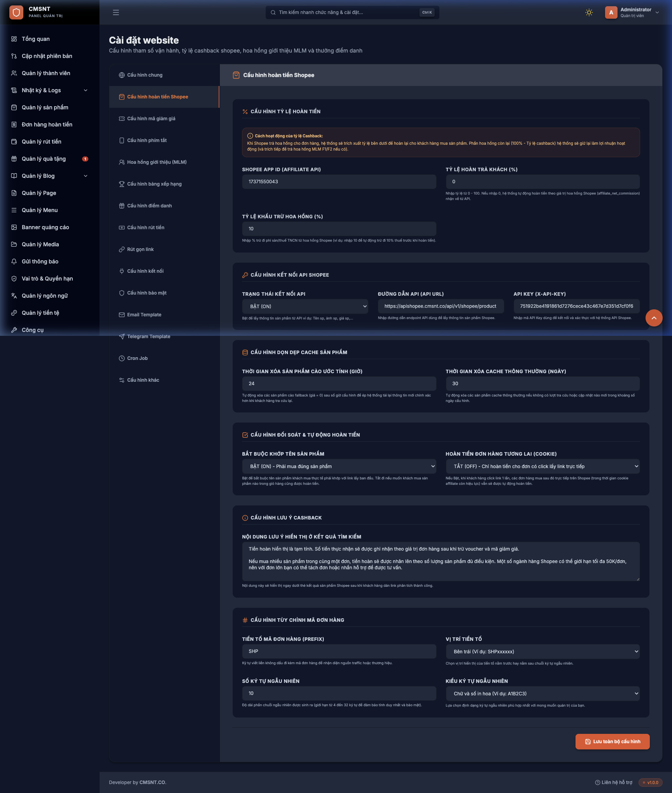Toggle sidebar with the hamburger menu icon
This screenshot has width=672, height=793.
coord(116,12)
